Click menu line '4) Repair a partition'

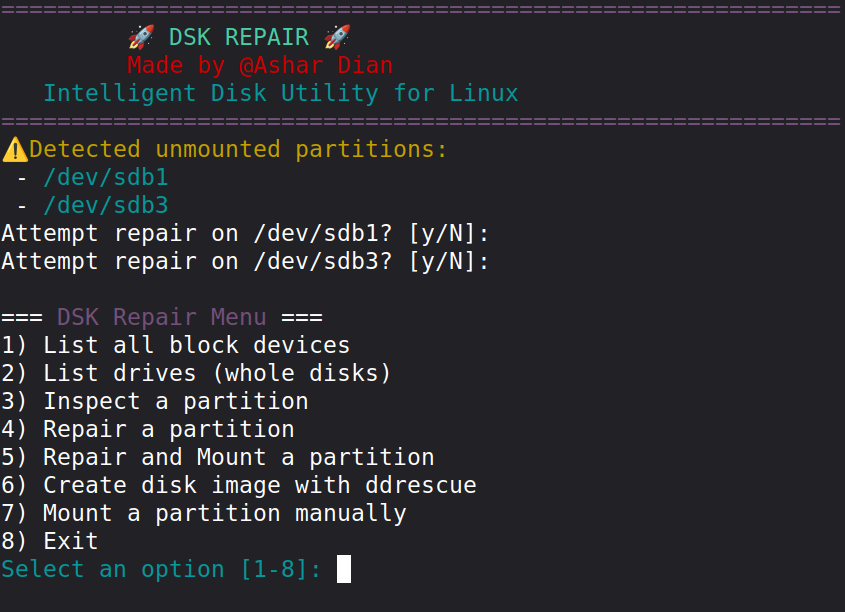[x=148, y=429]
